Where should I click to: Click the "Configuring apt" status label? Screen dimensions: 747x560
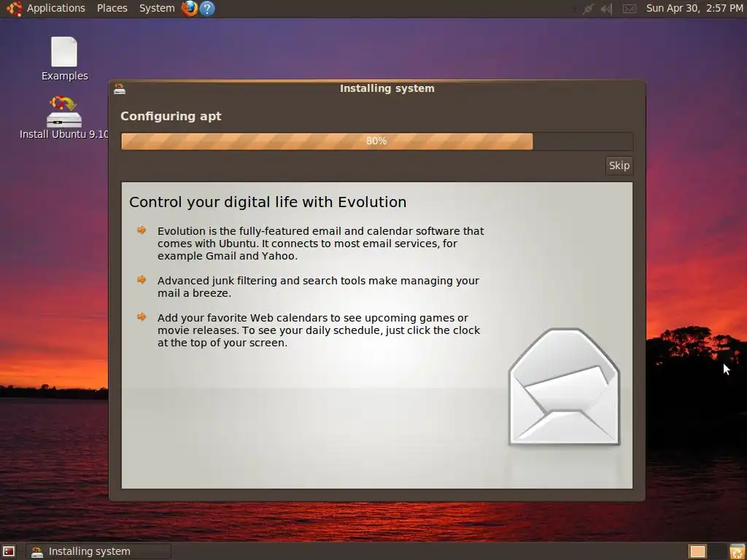[171, 116]
